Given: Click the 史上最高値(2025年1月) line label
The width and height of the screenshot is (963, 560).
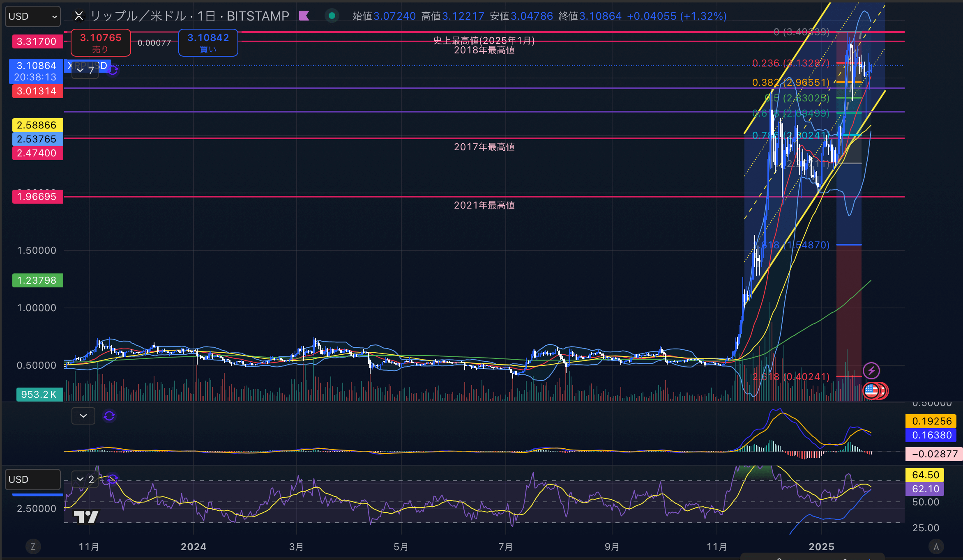Looking at the screenshot, I should click(x=484, y=40).
